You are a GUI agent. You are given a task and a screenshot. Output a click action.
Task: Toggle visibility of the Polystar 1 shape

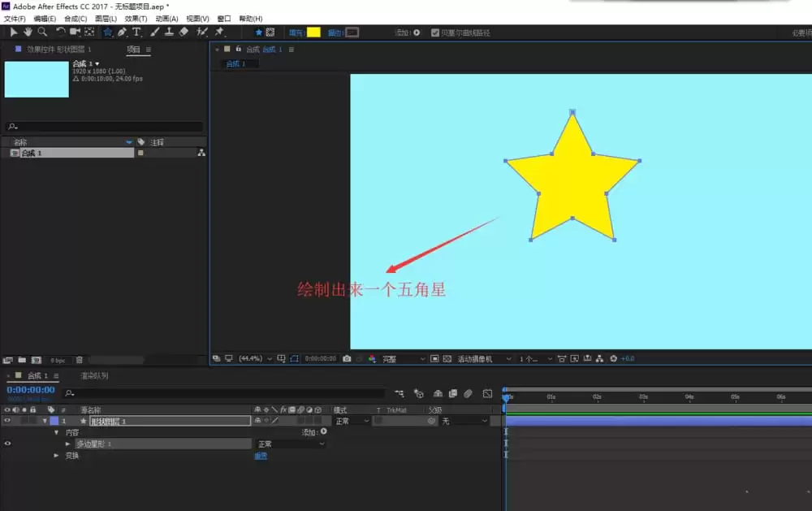point(7,444)
